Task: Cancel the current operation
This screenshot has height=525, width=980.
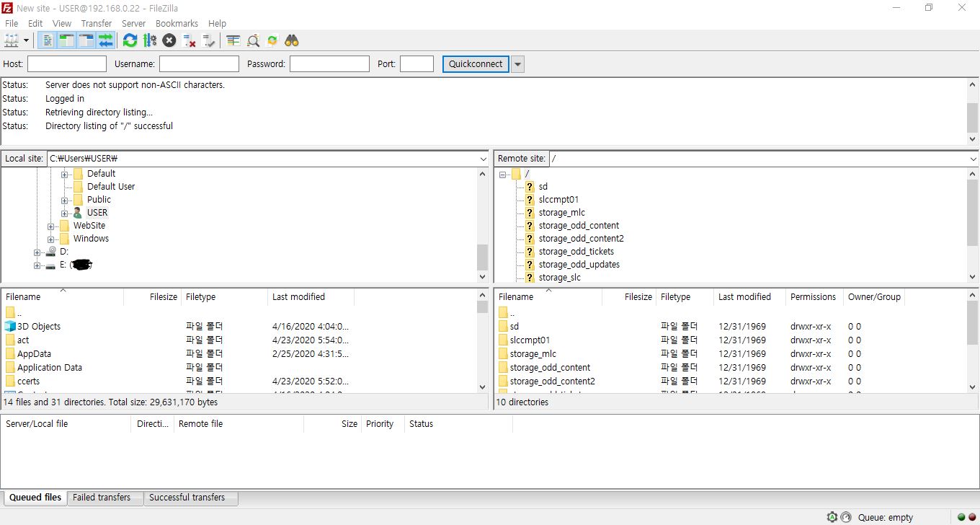Action: (169, 40)
